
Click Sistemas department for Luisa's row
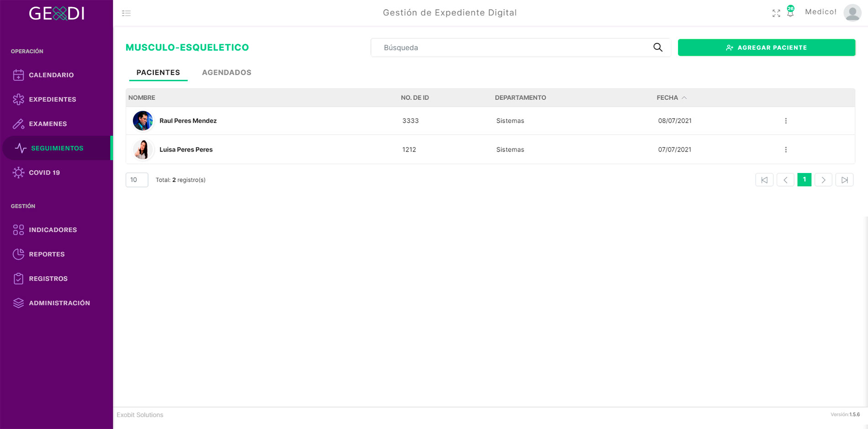510,150
